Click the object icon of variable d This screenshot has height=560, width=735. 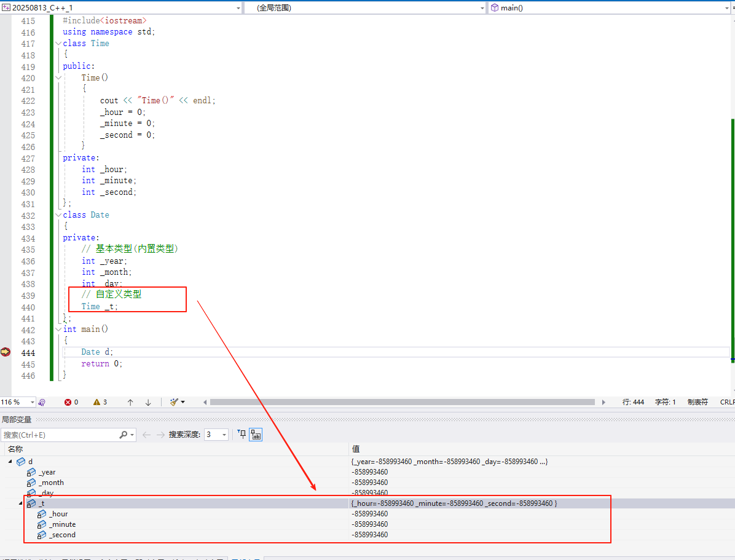pos(21,462)
